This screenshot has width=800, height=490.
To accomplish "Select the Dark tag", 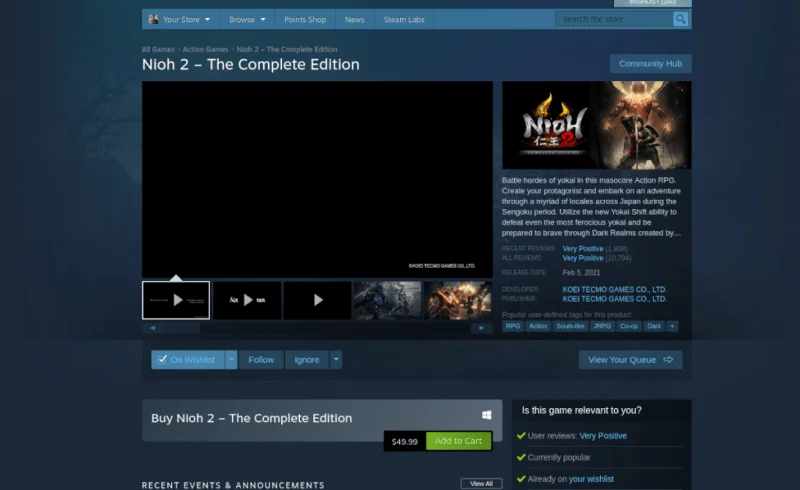I will point(654,326).
